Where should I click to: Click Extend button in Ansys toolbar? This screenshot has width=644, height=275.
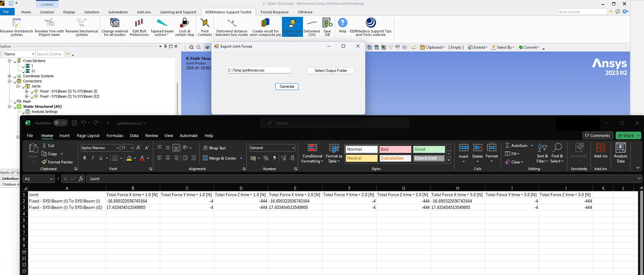pos(478,47)
